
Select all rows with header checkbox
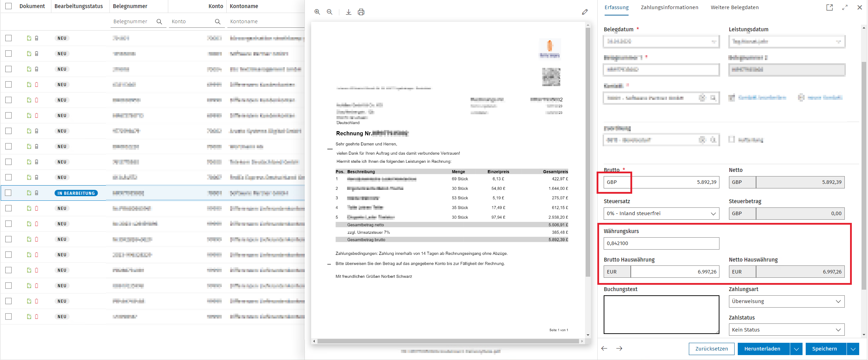coord(8,6)
